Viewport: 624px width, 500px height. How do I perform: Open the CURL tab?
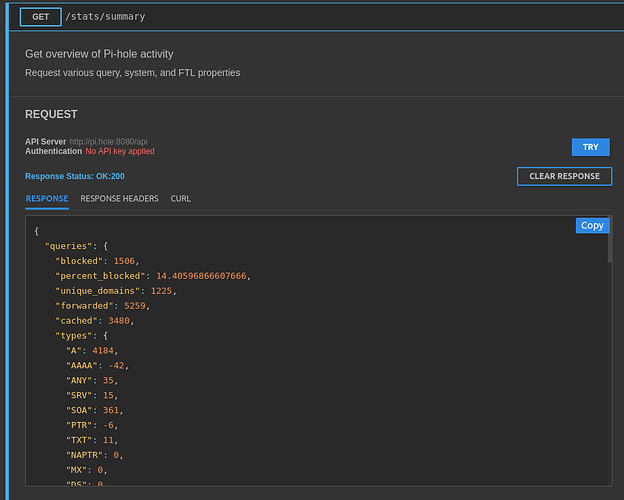pos(181,199)
